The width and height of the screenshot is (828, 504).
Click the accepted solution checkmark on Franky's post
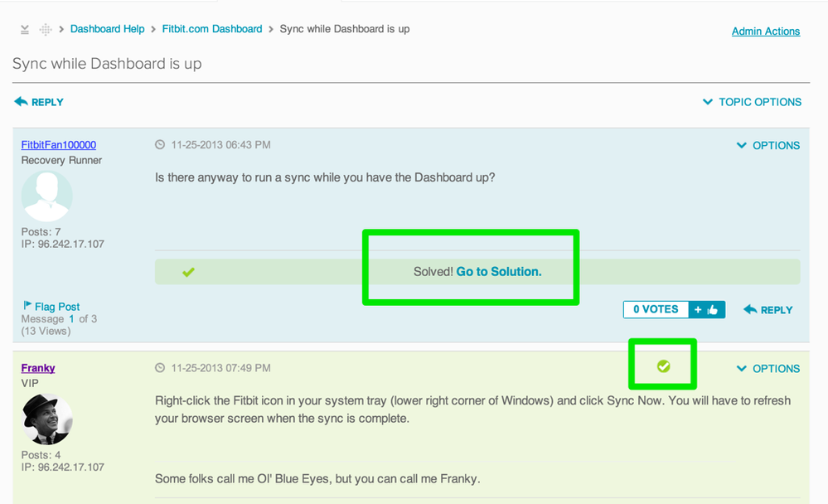[x=664, y=366]
